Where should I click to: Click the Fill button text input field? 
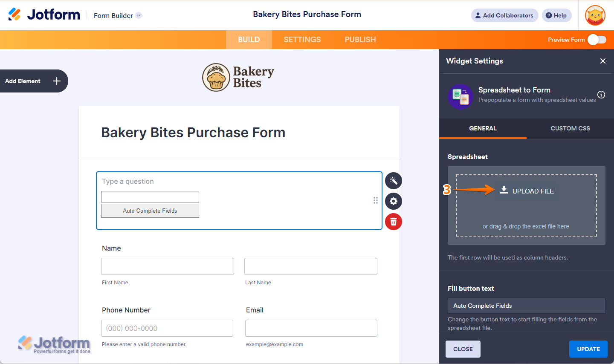coord(526,306)
